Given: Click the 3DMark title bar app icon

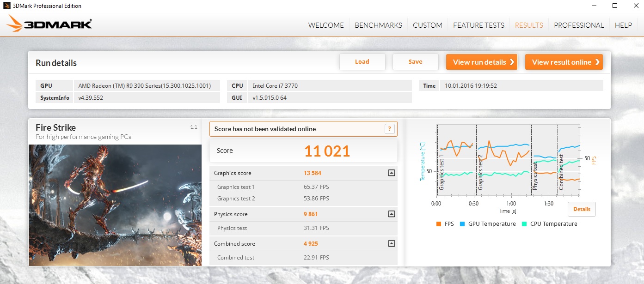Looking at the screenshot, I should [7, 6].
